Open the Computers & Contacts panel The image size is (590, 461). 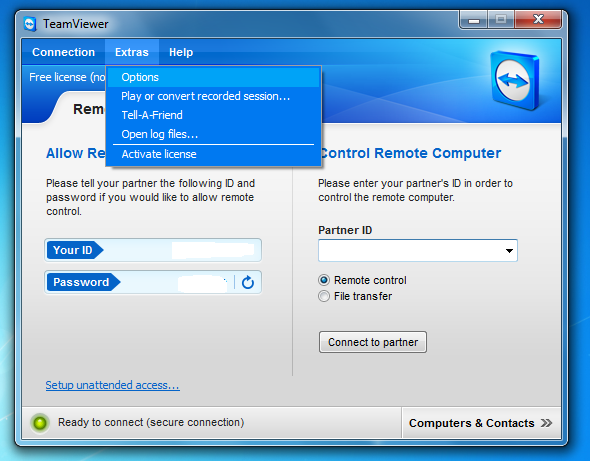[x=481, y=423]
